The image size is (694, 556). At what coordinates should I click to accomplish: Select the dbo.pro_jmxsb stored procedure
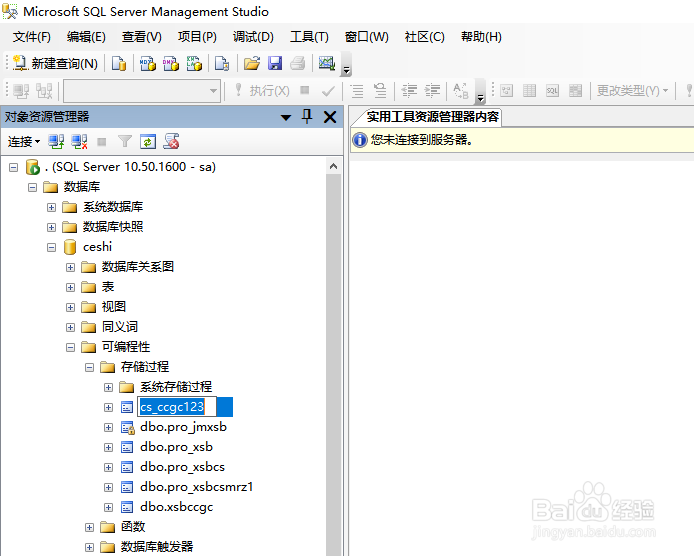[x=183, y=427]
